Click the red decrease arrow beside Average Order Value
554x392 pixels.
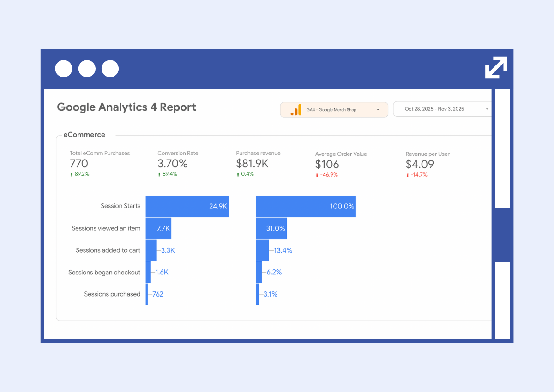coord(316,175)
